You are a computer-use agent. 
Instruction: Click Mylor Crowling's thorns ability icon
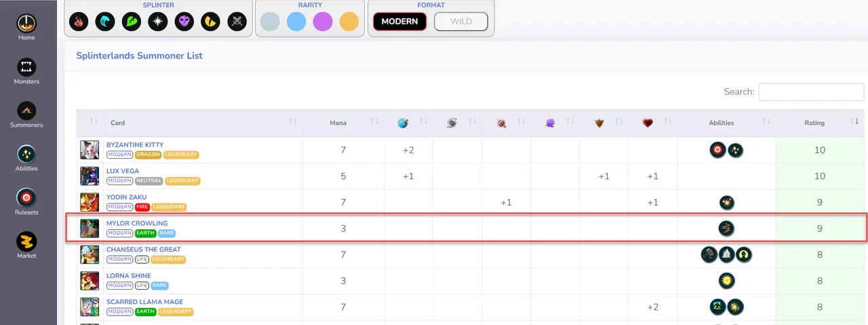(x=727, y=229)
